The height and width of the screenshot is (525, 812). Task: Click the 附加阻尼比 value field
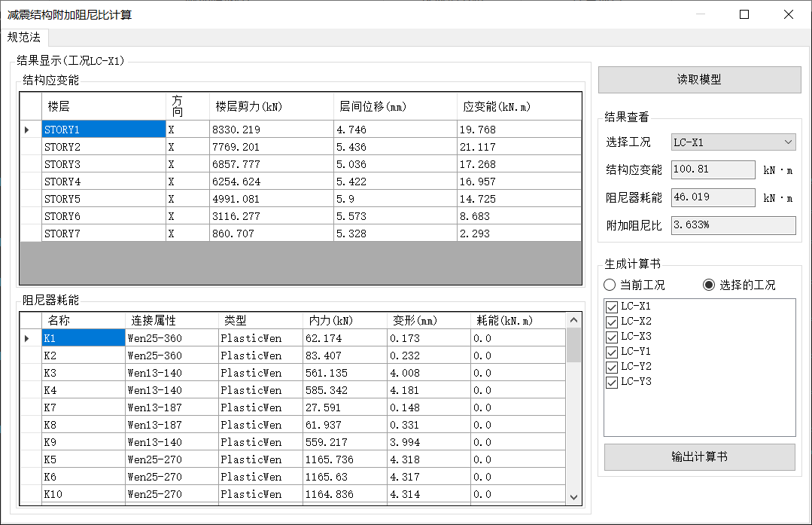tap(733, 225)
